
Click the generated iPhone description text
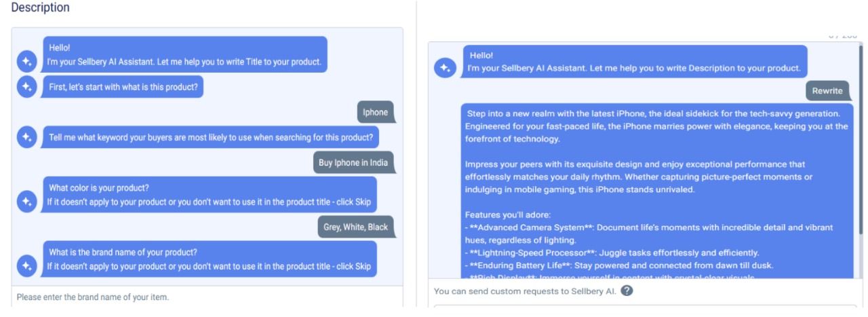point(656,190)
